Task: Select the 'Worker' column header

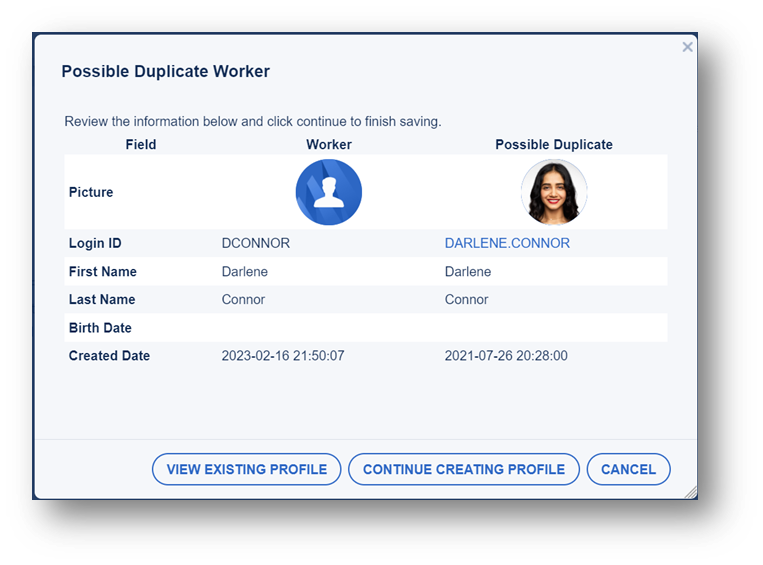Action: coord(329,144)
